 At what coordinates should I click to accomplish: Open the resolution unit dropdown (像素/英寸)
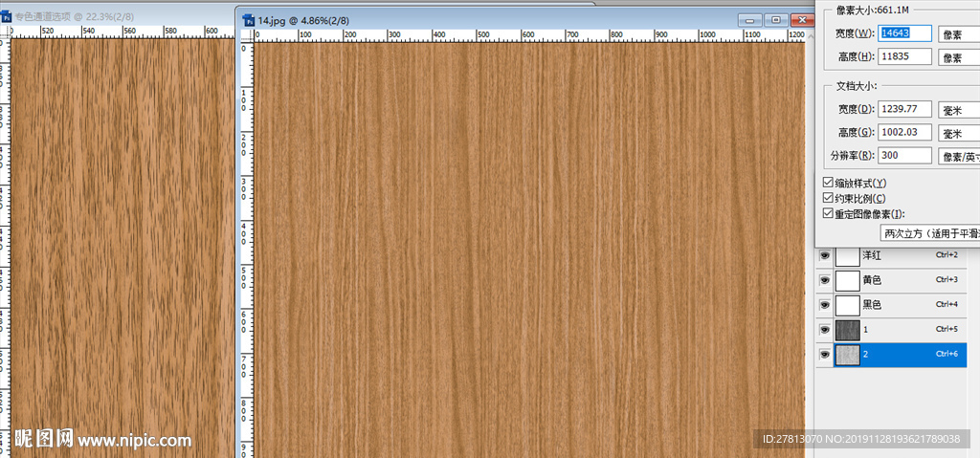coord(959,156)
